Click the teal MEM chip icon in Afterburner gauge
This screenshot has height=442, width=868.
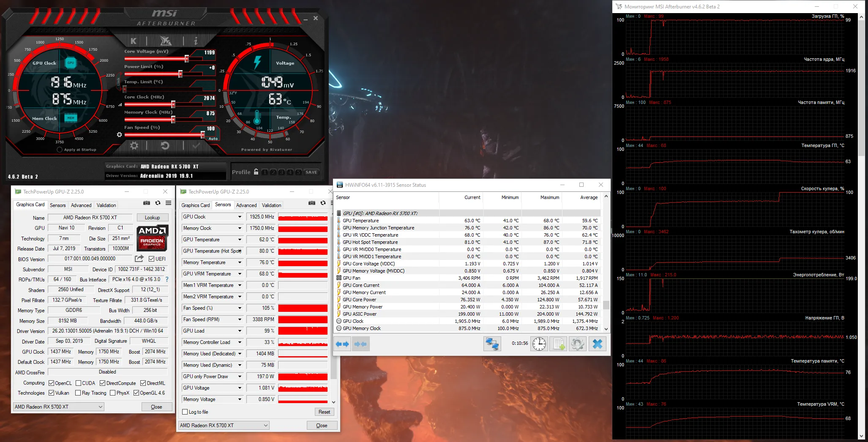[71, 118]
